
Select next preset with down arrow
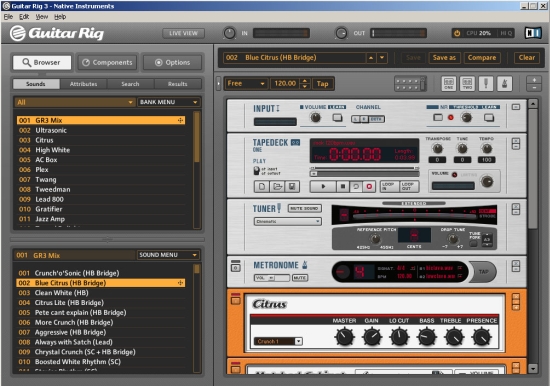(382, 58)
